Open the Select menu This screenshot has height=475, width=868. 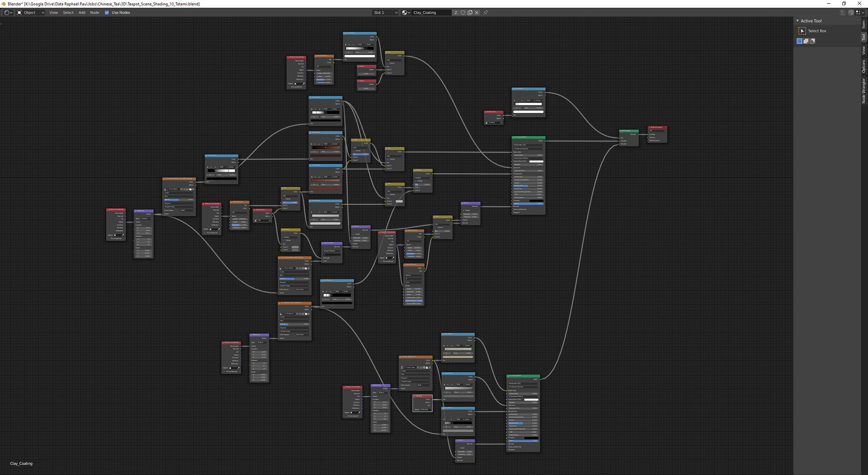pyautogui.click(x=68, y=13)
